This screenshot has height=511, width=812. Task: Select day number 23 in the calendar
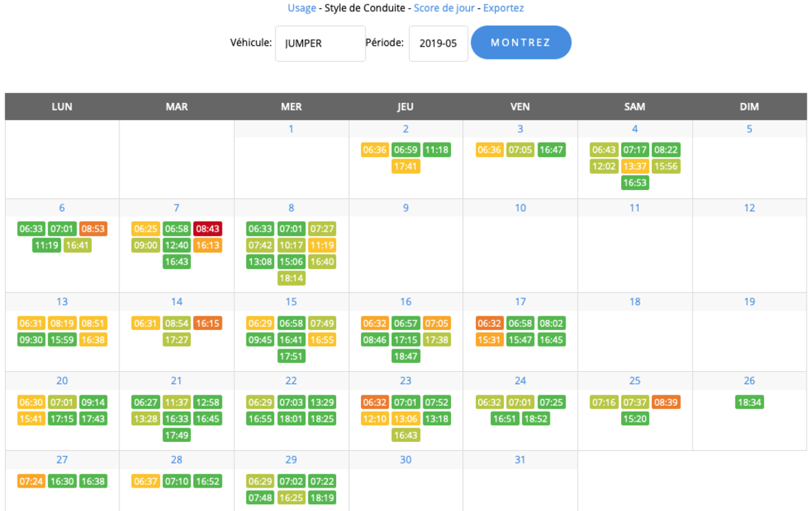coord(406,381)
